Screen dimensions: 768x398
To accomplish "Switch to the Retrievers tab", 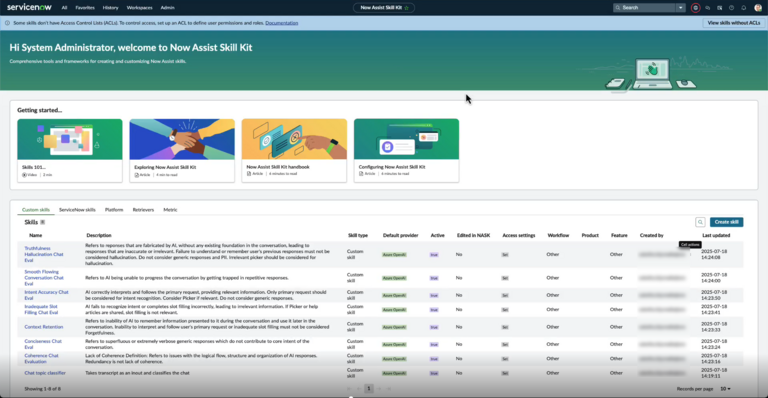I will (143, 210).
